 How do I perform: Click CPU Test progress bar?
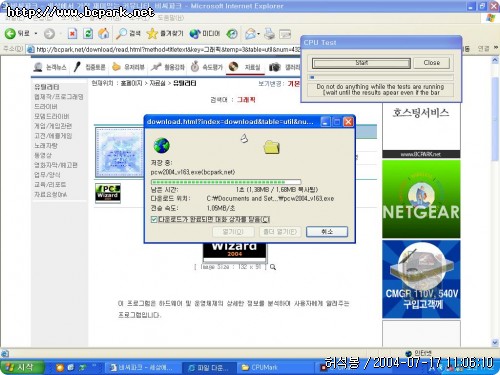[380, 77]
